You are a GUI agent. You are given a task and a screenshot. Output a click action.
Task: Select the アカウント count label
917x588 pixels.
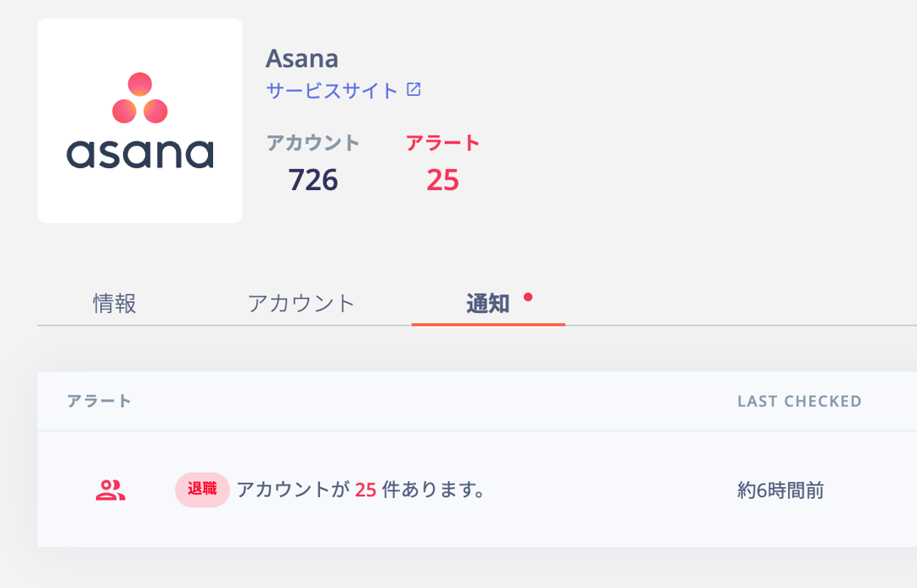[312, 143]
